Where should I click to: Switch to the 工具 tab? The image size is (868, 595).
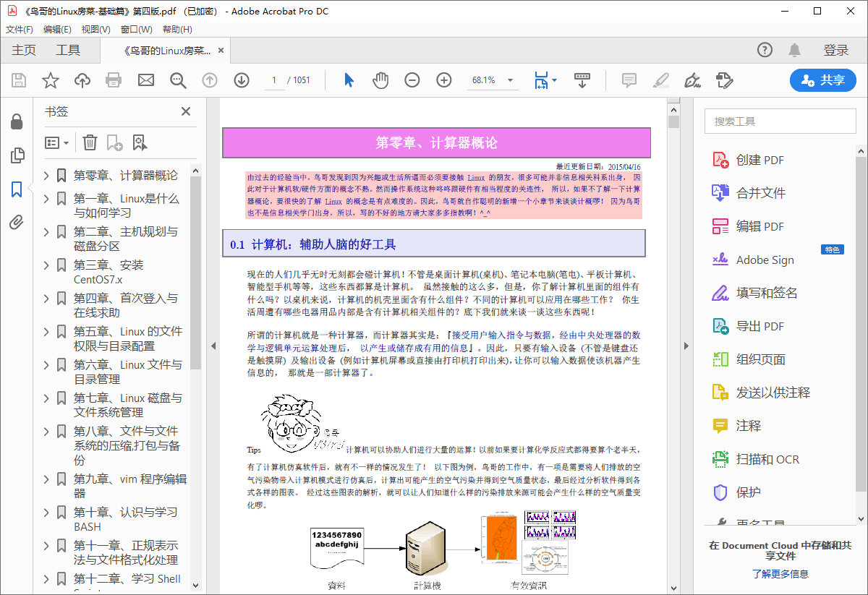point(68,50)
